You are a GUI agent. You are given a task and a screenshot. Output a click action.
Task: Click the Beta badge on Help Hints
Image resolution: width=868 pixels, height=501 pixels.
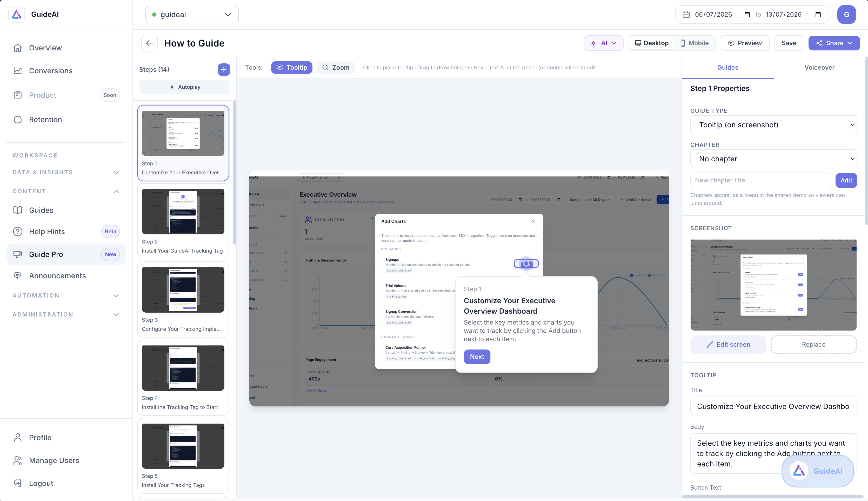[x=110, y=232]
